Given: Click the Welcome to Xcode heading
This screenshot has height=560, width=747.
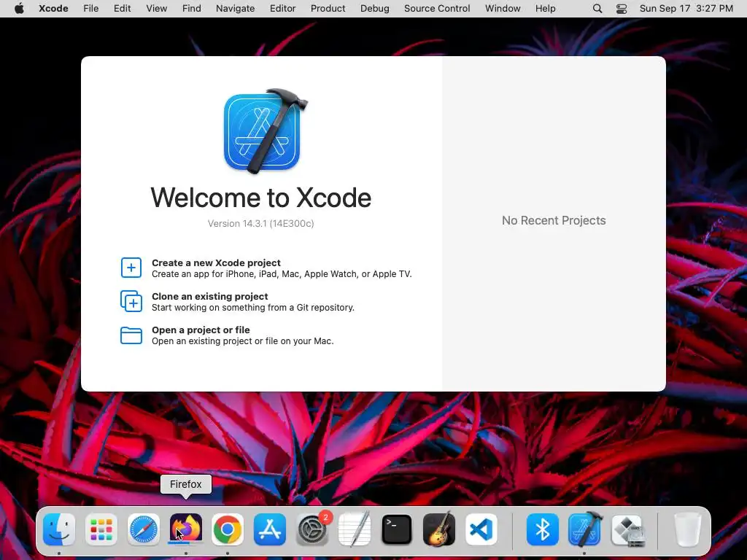Looking at the screenshot, I should point(260,197).
